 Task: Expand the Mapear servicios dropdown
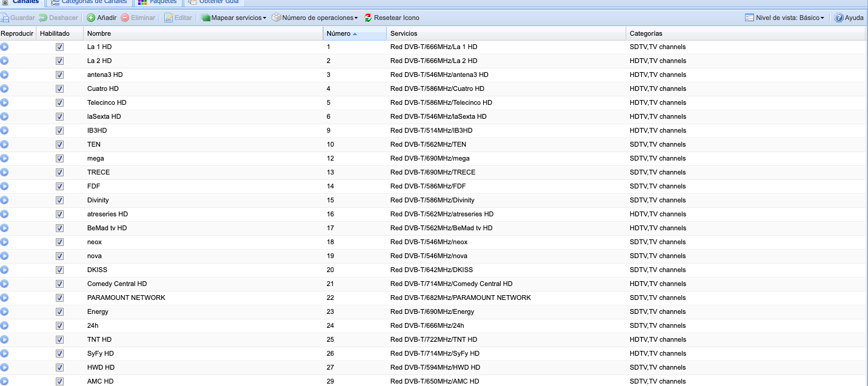[234, 18]
